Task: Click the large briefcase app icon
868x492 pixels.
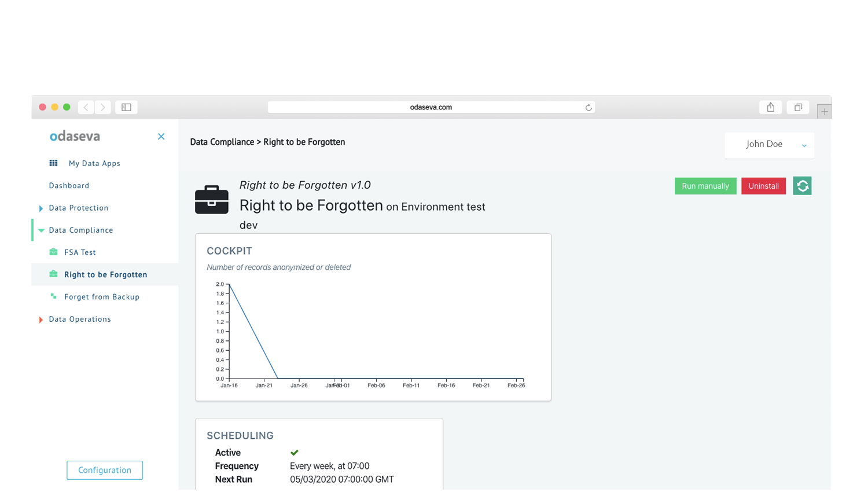Action: point(212,200)
